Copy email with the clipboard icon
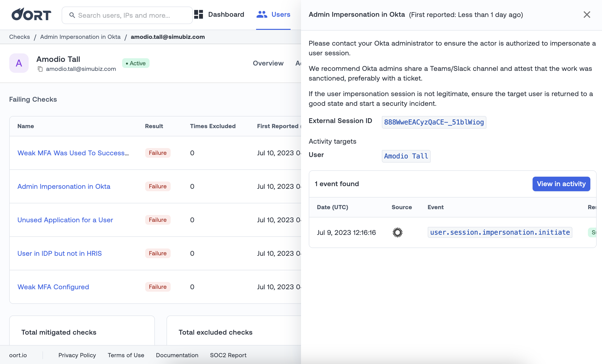The width and height of the screenshot is (602, 364). coord(40,69)
